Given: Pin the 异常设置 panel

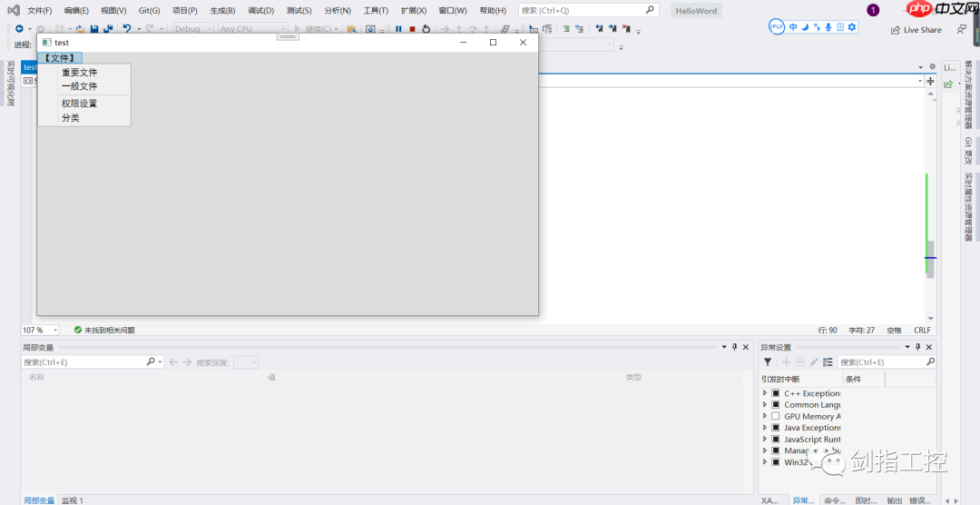Looking at the screenshot, I should coord(918,347).
